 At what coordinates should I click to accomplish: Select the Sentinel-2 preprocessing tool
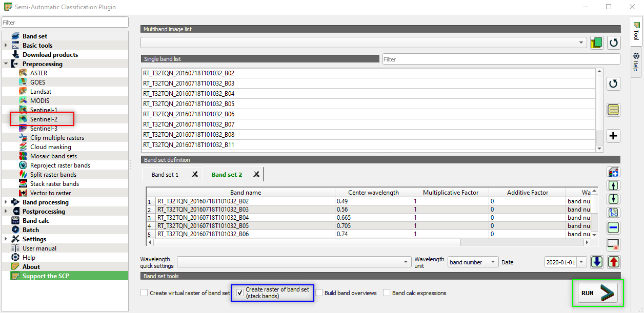click(44, 119)
